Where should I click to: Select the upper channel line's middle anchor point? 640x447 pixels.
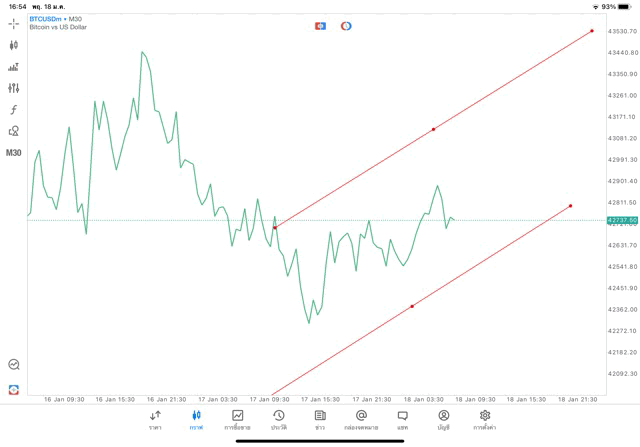(x=433, y=129)
